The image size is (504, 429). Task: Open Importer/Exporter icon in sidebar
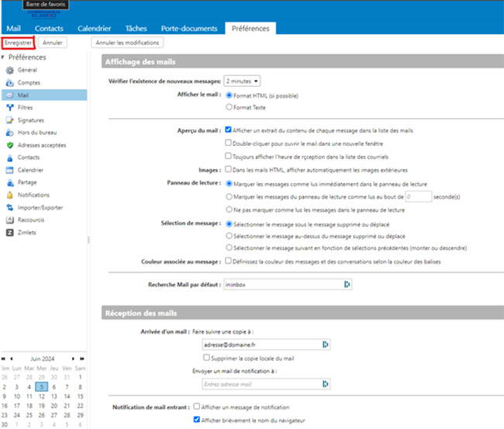[x=10, y=207]
